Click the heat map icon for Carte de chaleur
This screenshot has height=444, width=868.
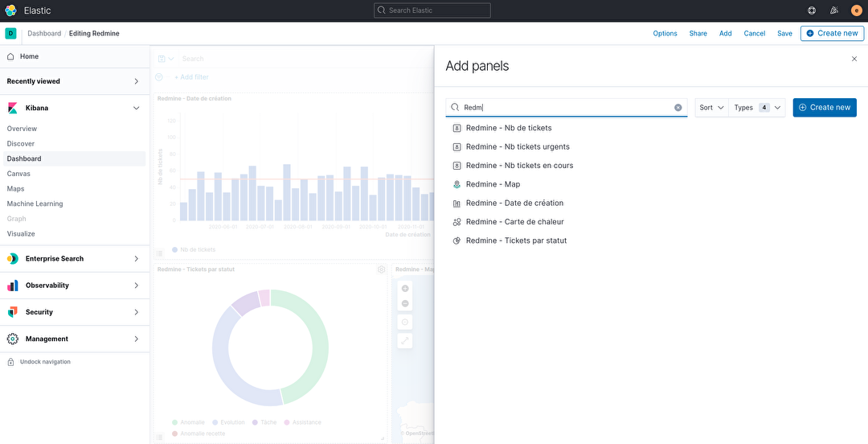(x=457, y=222)
